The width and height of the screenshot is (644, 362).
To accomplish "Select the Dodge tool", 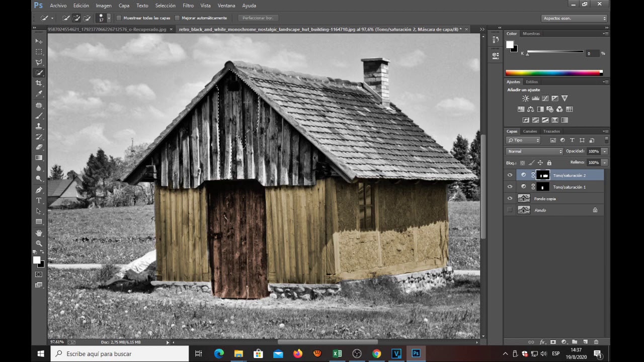I will (x=39, y=178).
